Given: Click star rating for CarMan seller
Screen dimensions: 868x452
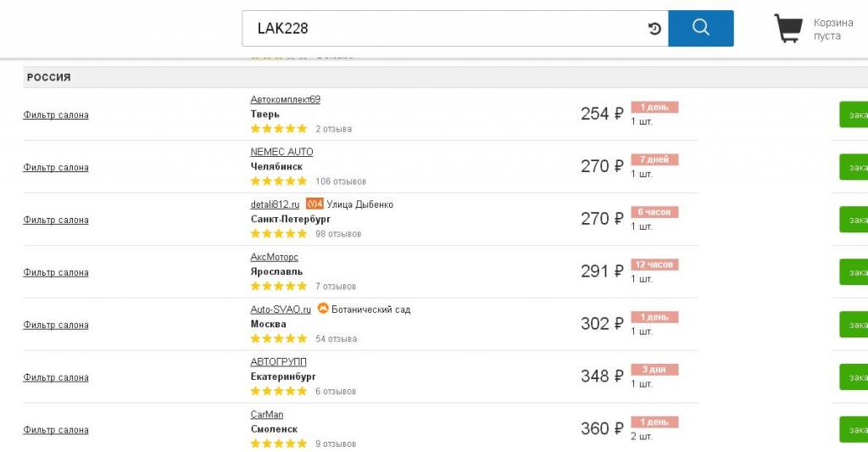Looking at the screenshot, I should point(279,444).
